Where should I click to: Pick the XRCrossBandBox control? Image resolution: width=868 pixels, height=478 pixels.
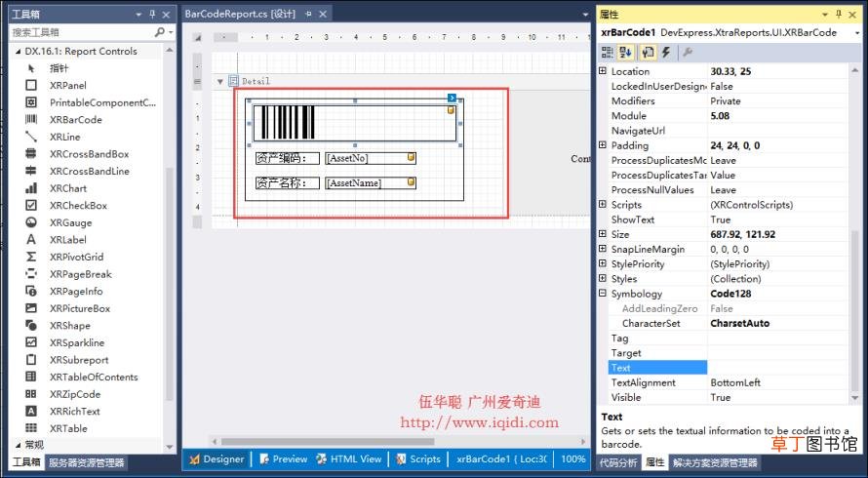click(89, 154)
